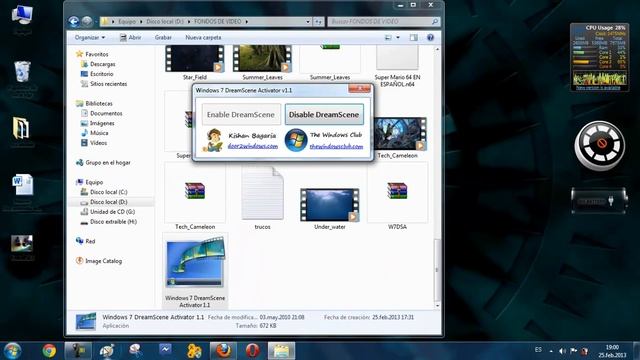Open the Música library
Image resolution: width=640 pixels, height=360 pixels.
click(x=99, y=133)
